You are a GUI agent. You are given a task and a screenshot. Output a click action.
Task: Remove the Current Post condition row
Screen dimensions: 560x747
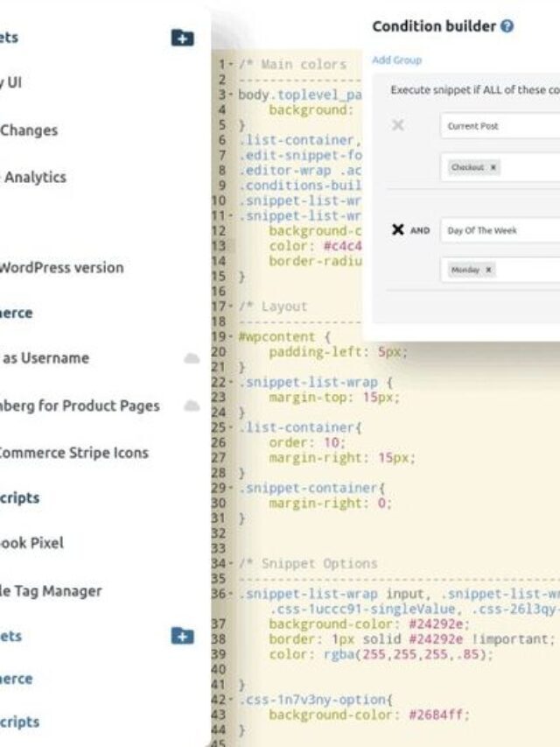pyautogui.click(x=397, y=126)
